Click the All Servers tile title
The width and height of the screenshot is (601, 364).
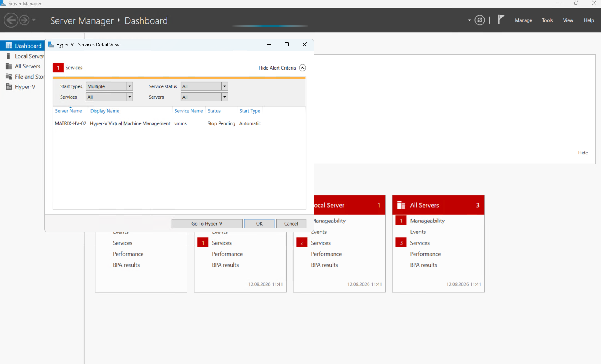(x=425, y=205)
